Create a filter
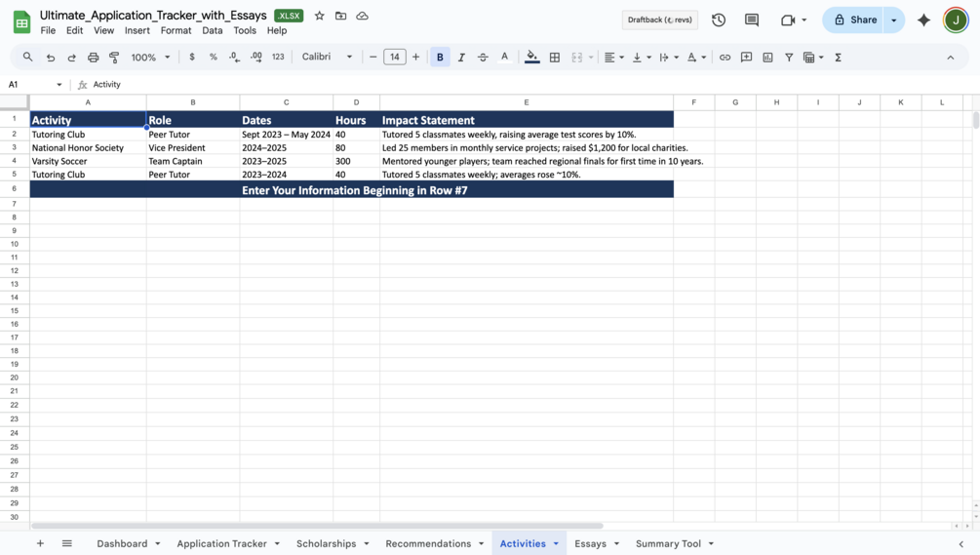 click(x=789, y=57)
